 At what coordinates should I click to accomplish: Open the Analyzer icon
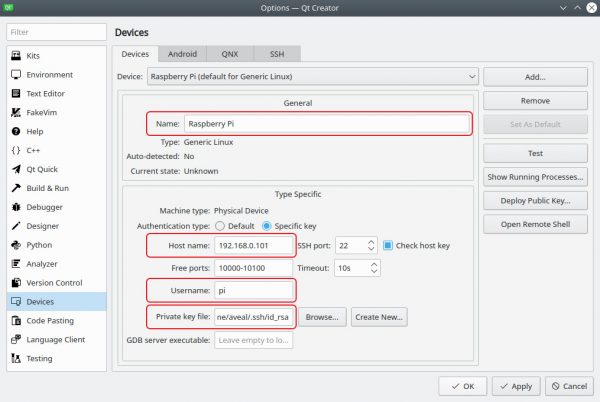(16, 264)
